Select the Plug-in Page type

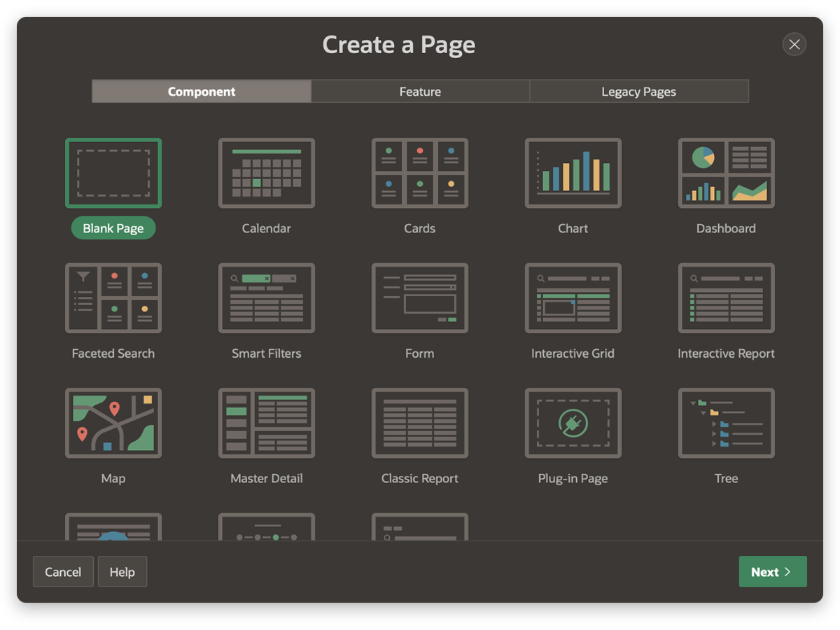(573, 423)
